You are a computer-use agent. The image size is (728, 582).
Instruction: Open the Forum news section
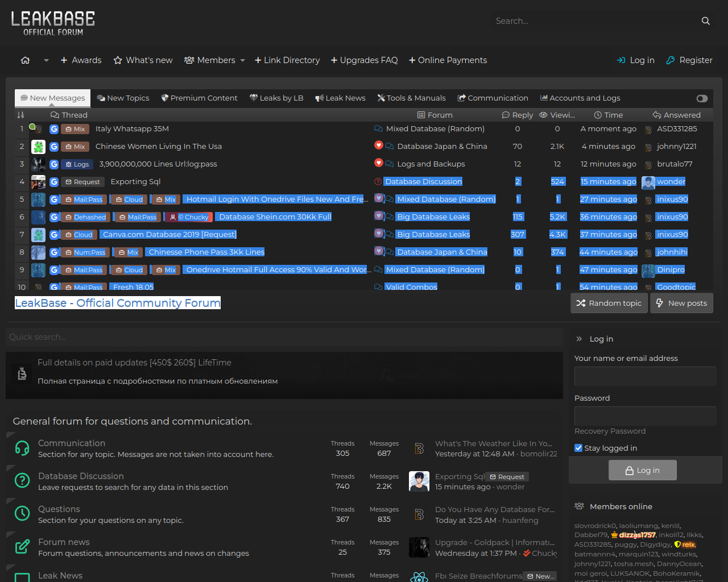[x=64, y=542]
